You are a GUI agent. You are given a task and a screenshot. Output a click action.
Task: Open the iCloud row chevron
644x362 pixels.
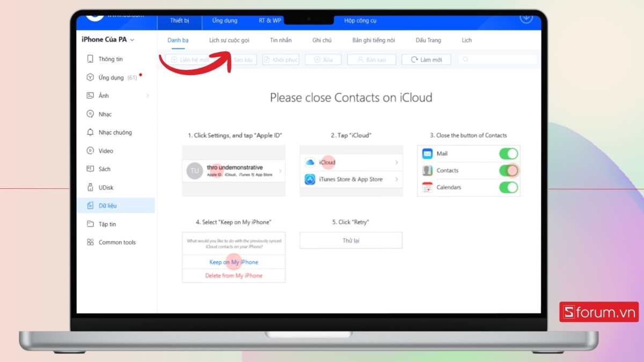pyautogui.click(x=397, y=162)
